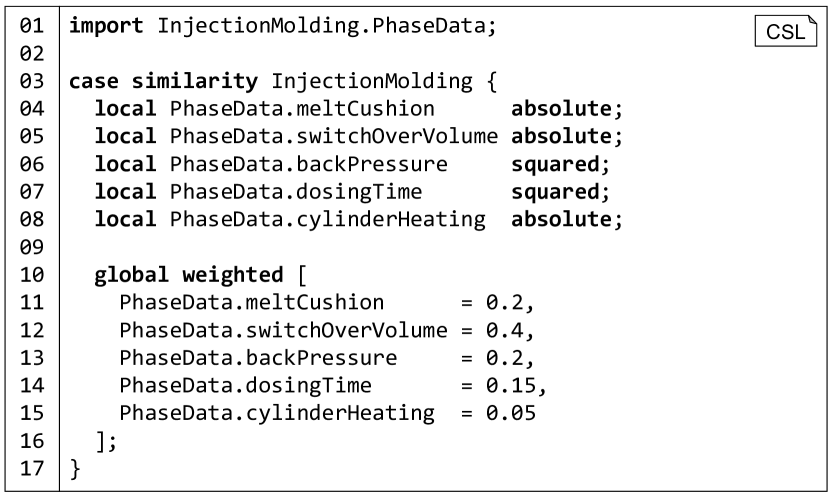Click absolute keyword for cylinderHeating

coord(562,220)
